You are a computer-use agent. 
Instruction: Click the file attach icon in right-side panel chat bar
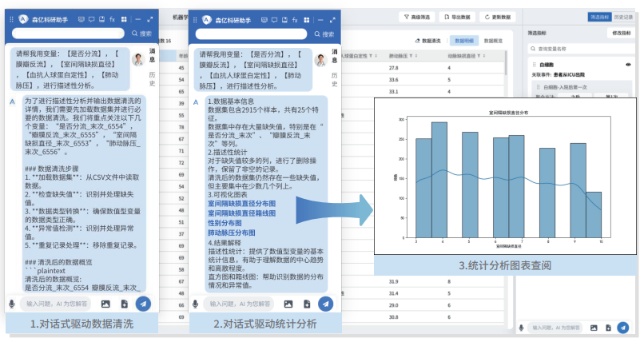tap(608, 328)
